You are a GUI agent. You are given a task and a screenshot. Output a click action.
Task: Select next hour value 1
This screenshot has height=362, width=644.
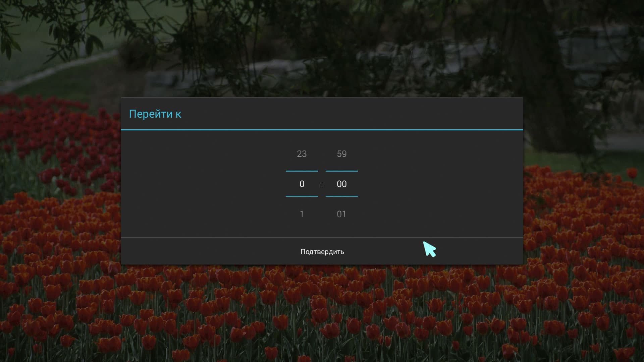coord(302,214)
